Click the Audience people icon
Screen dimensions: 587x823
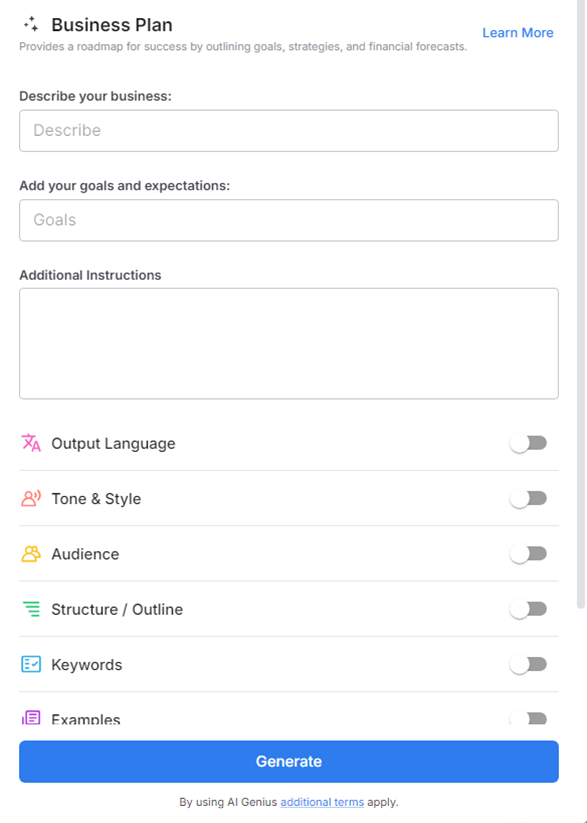click(29, 553)
